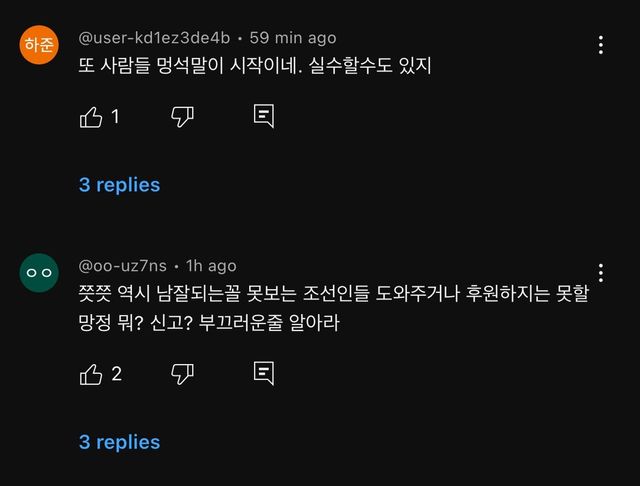Visit the @user-kd1ez3de4b channel username
640x486 pixels.
point(154,38)
